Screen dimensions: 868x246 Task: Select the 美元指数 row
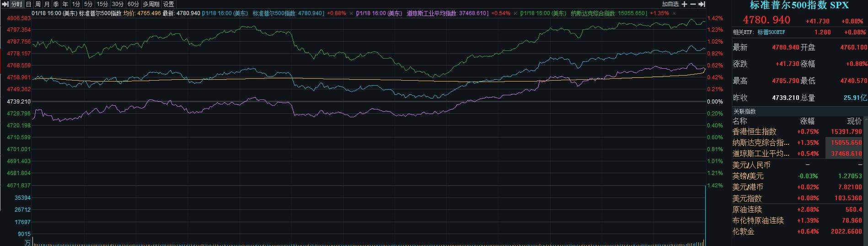(x=798, y=198)
